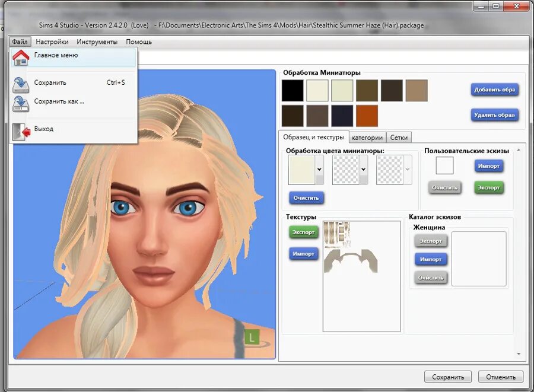
Task: Click the hair shadow texture thumbnail
Action: [351, 261]
